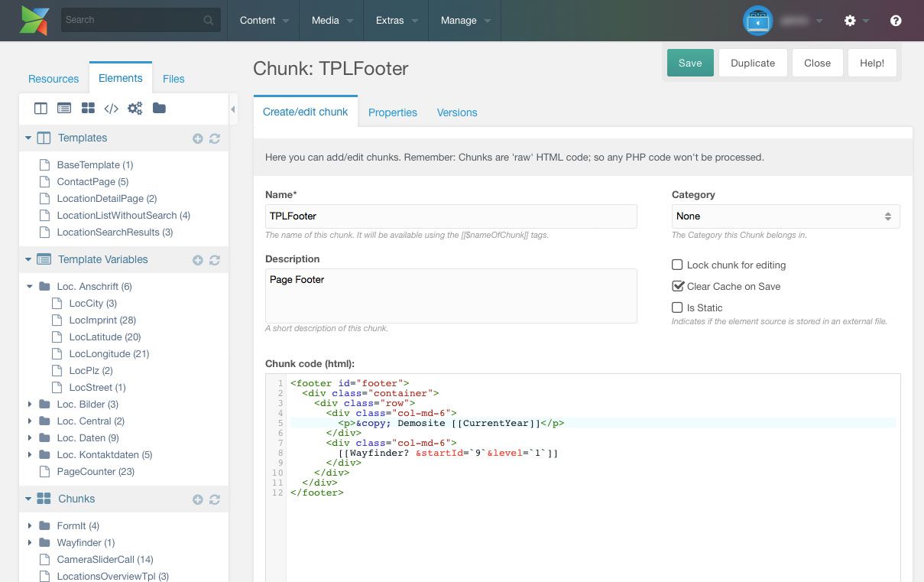Select the LocationSearchResults (3) template
Screen dimensions: 924x582
click(x=115, y=232)
